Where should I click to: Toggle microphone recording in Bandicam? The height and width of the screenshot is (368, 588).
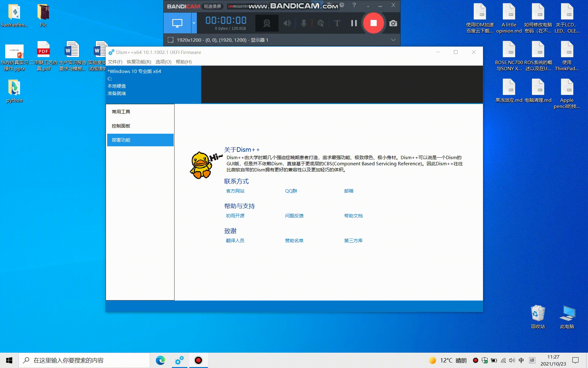tap(304, 23)
